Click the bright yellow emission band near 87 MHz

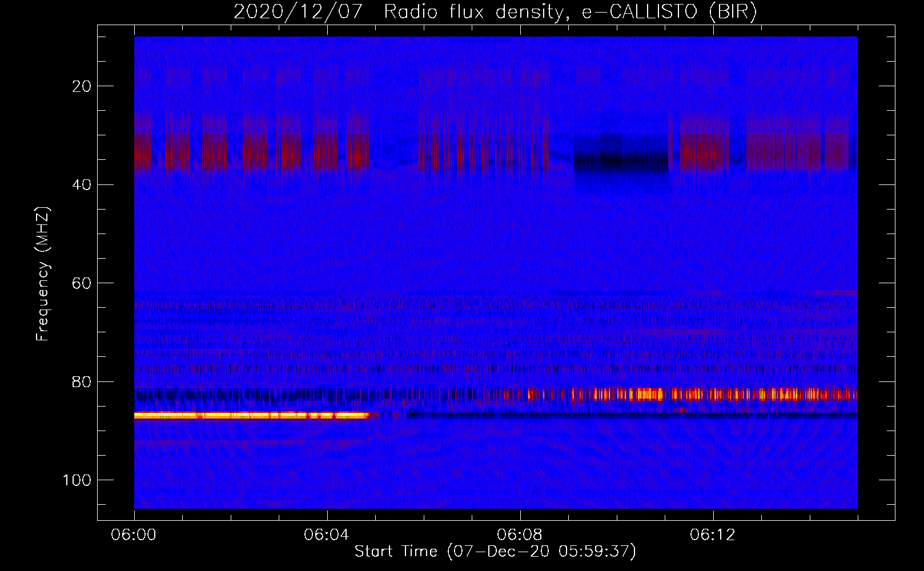click(252, 415)
